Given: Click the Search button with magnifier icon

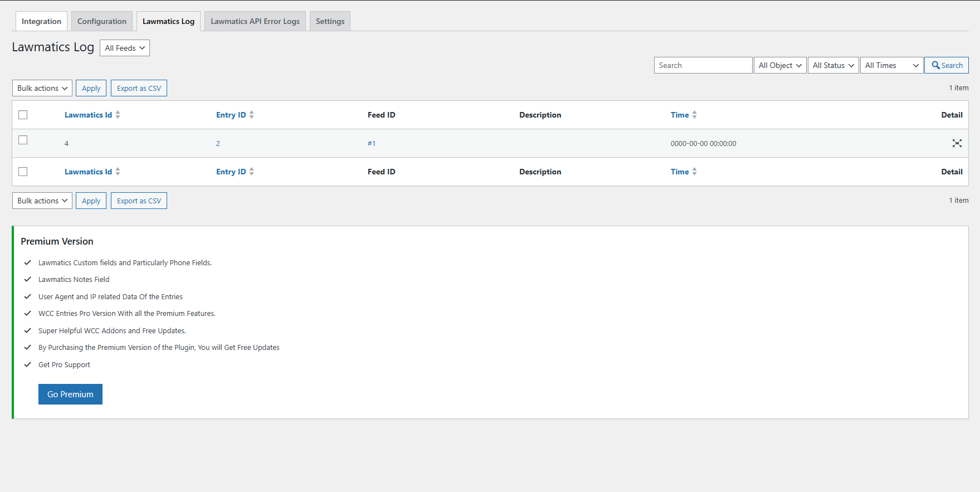Looking at the screenshot, I should click(946, 65).
